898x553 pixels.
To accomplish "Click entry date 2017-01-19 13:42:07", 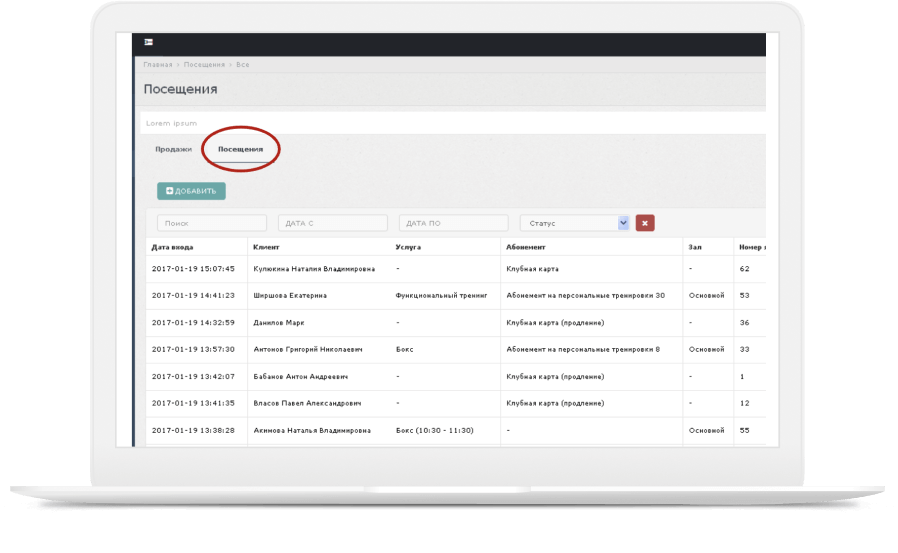I will 193,377.
